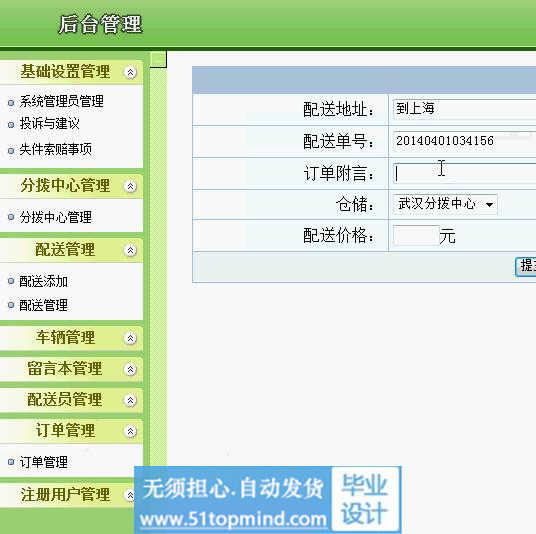Focus the 配送地址 address field
This screenshot has width=536, height=534.
pyautogui.click(x=465, y=109)
